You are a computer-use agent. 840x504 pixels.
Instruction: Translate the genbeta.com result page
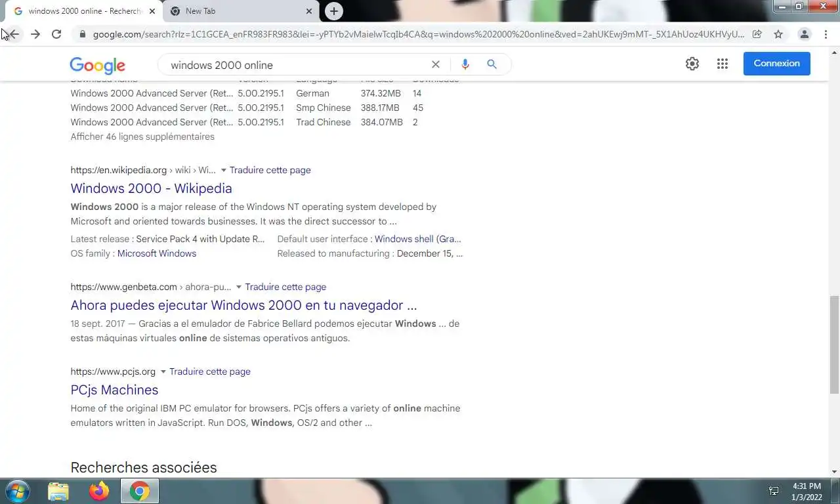click(x=285, y=287)
